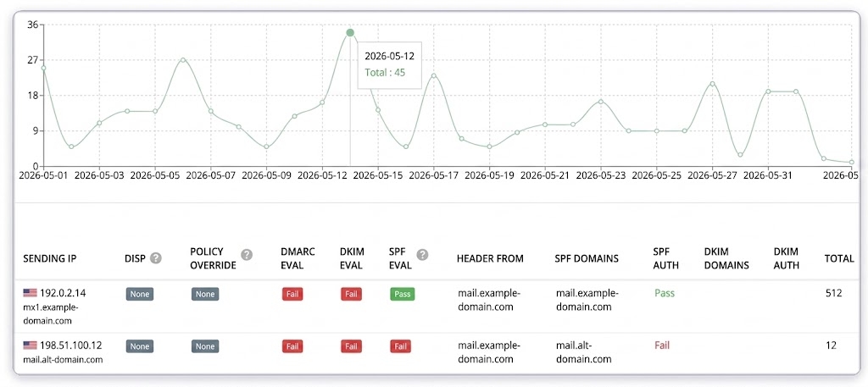The width and height of the screenshot is (868, 387).
Task: Click the DMARC EVAL column header
Action: tap(298, 258)
